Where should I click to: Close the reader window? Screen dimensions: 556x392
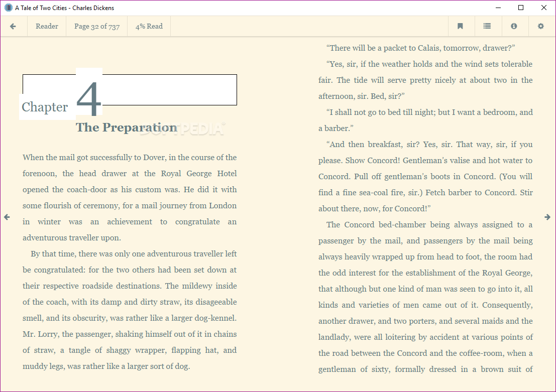[x=544, y=8]
